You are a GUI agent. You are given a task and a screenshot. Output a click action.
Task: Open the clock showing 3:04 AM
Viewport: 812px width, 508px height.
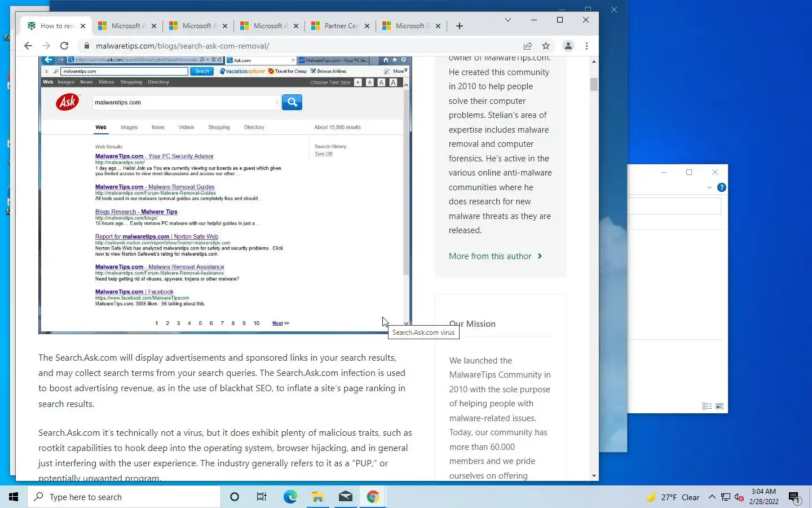(x=764, y=497)
